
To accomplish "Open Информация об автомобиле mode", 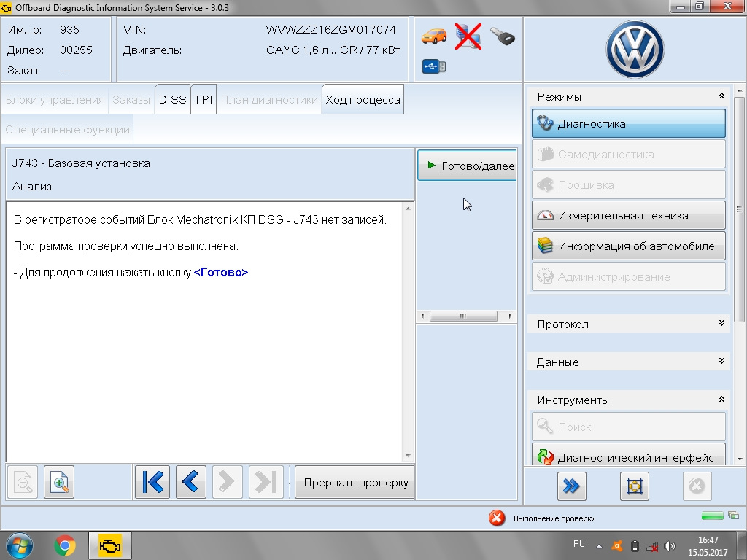I will [628, 246].
